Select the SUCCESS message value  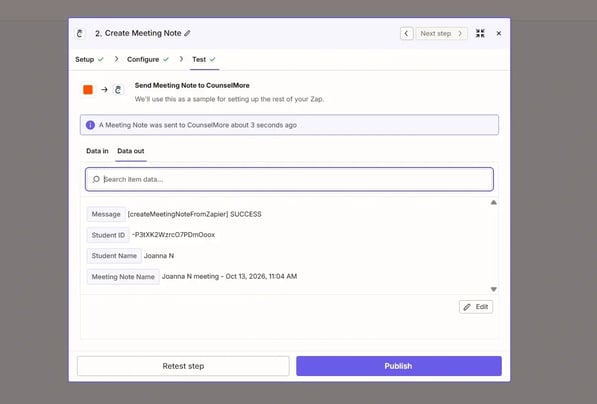(195, 214)
